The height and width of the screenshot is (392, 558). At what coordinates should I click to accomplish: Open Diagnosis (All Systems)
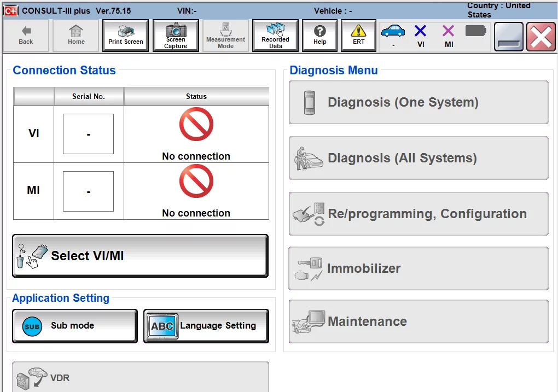click(x=418, y=158)
